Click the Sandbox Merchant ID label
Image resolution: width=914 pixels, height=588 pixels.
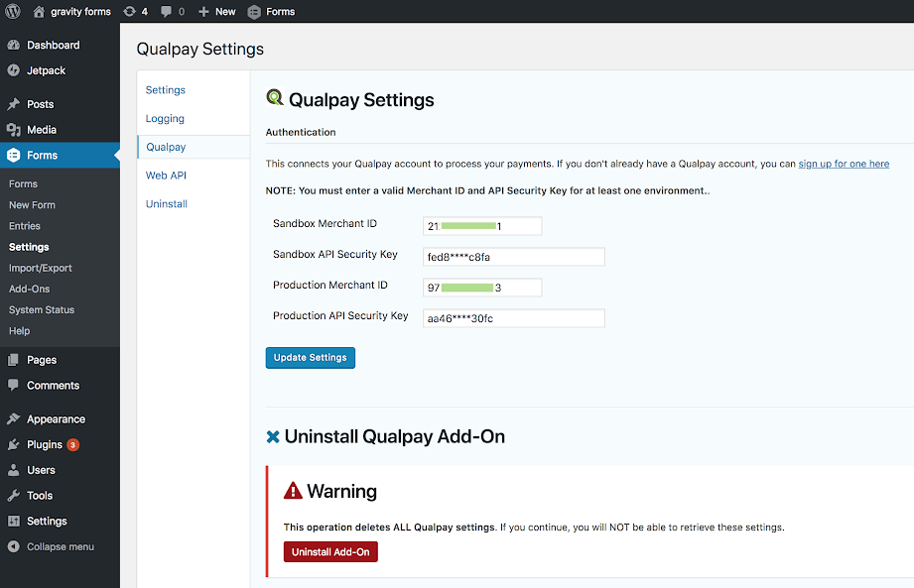[325, 223]
